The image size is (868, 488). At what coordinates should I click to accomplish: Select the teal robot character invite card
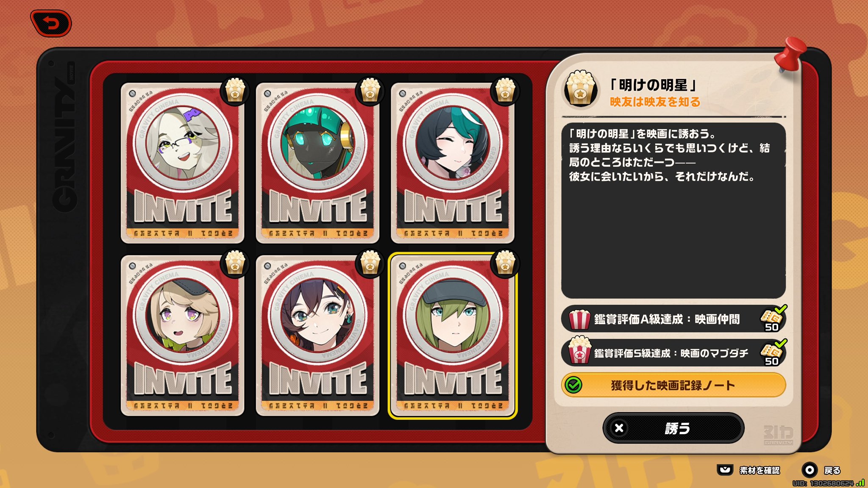pyautogui.click(x=317, y=163)
